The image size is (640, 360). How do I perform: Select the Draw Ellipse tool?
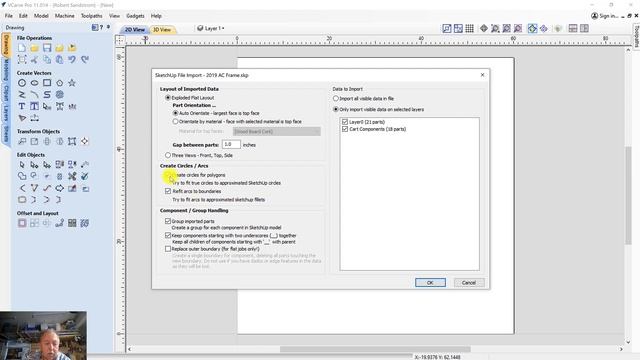pyautogui.click(x=34, y=83)
